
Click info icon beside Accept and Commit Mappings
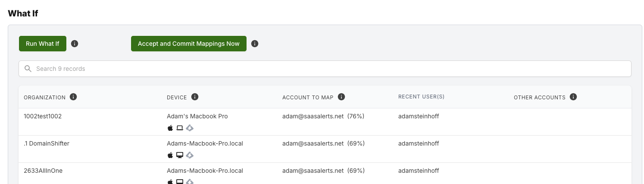pos(255,44)
